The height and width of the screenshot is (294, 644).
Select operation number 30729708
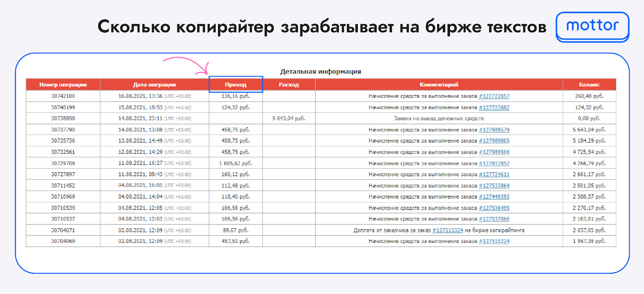[x=63, y=164]
